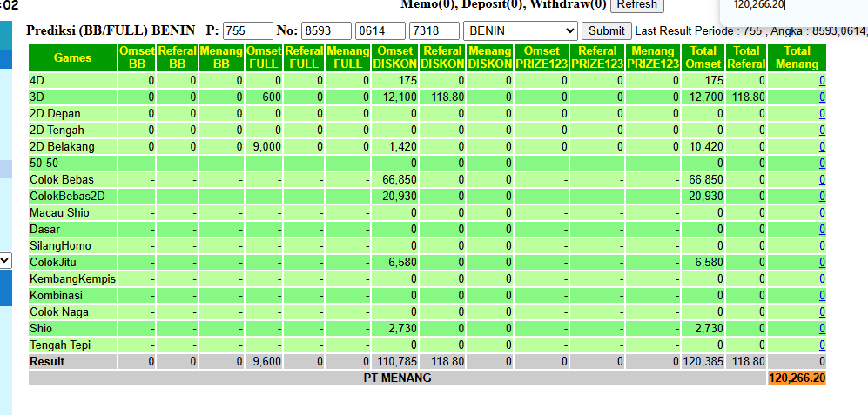Click the second number field with 0614
This screenshot has width=868, height=415.
coord(380,30)
